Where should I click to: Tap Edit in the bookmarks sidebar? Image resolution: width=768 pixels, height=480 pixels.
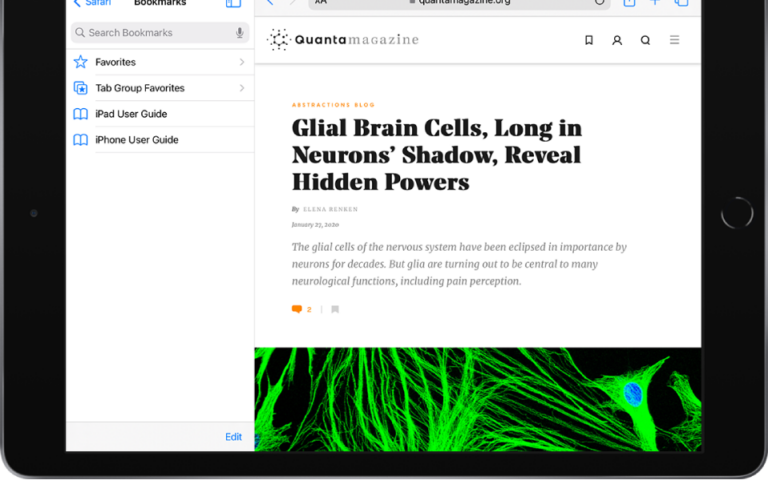(234, 437)
